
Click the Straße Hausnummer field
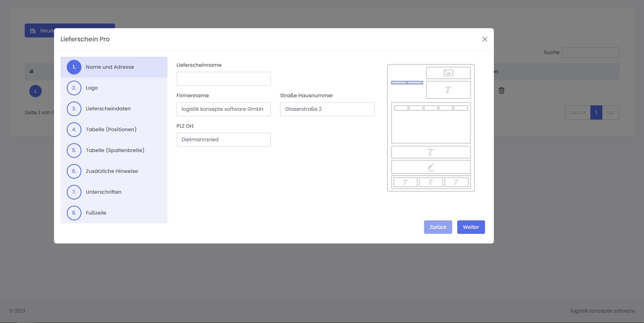(x=327, y=109)
